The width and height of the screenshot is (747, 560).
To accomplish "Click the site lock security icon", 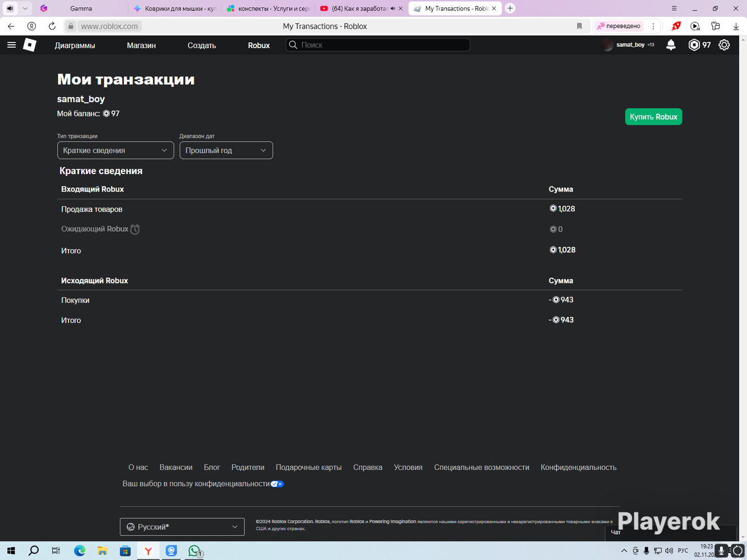I will [71, 26].
